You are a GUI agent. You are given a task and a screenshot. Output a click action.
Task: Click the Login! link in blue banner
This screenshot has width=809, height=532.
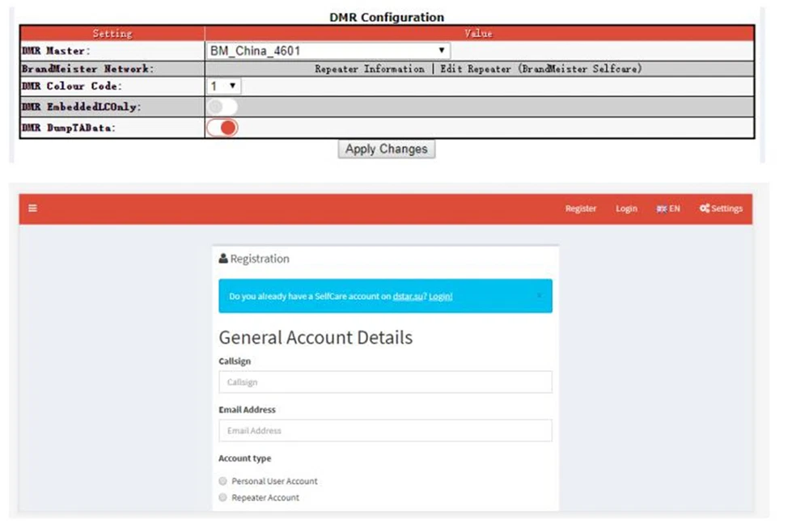(441, 297)
